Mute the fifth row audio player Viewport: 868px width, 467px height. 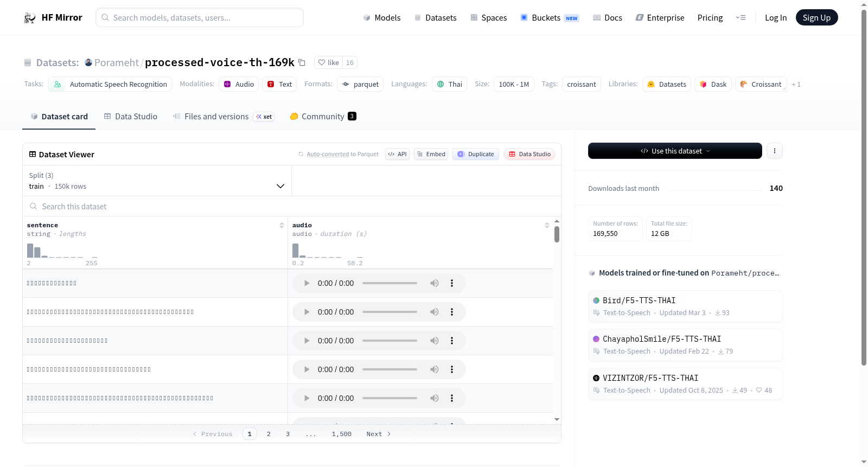click(x=435, y=398)
